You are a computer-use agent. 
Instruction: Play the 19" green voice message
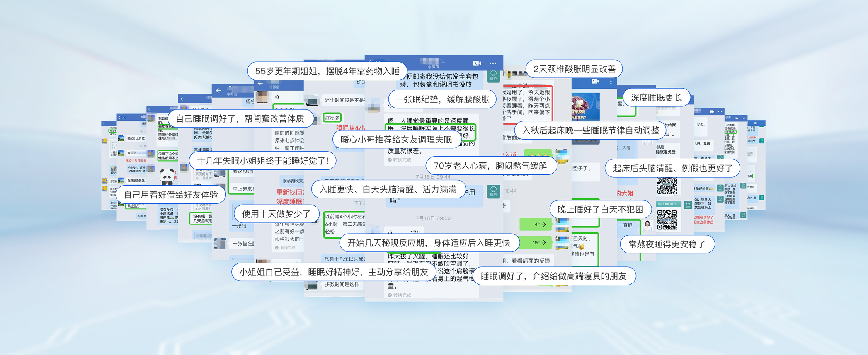click(x=536, y=242)
